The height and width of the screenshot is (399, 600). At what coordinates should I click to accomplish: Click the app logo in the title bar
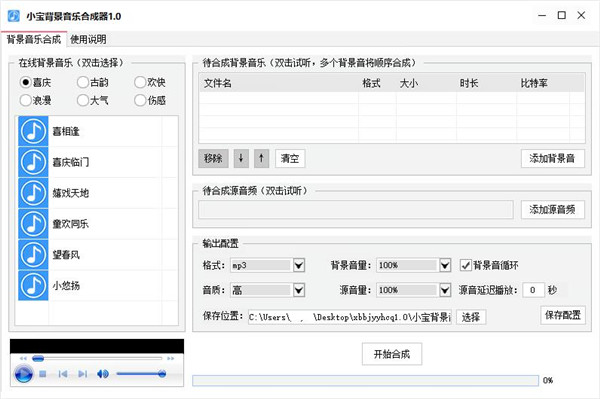click(13, 16)
